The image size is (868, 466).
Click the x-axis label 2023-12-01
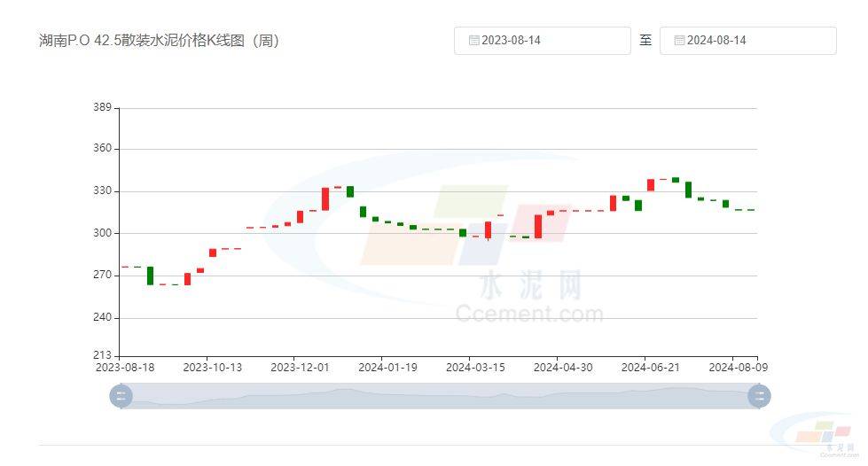coord(300,368)
